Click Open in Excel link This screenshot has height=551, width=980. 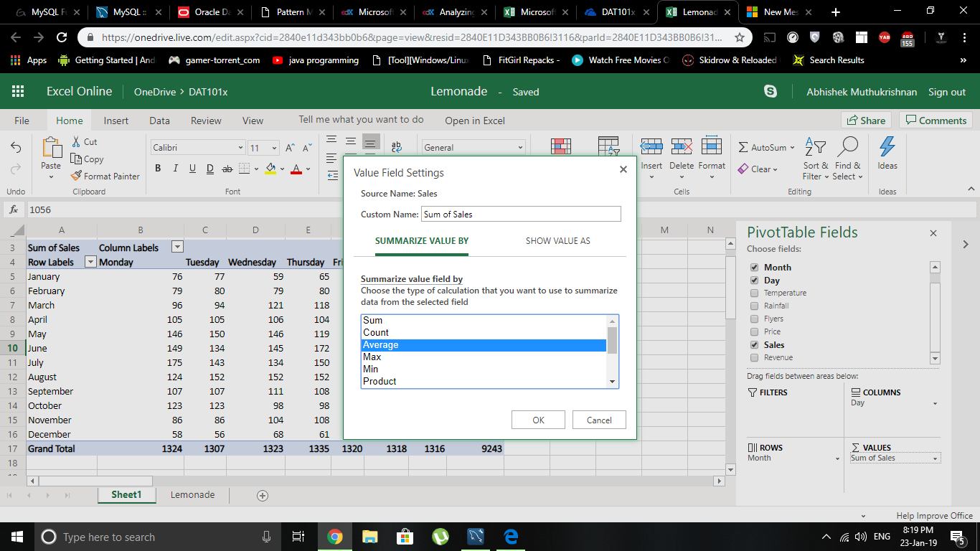(x=476, y=120)
